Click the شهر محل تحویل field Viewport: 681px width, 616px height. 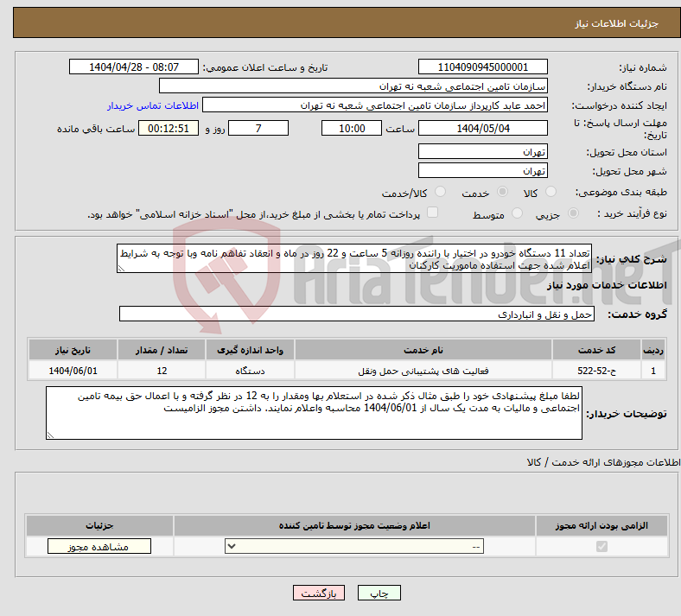pos(483,170)
